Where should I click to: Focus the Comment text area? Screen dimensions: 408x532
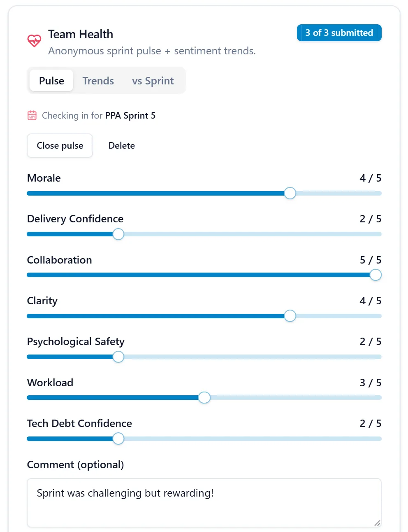(204, 503)
